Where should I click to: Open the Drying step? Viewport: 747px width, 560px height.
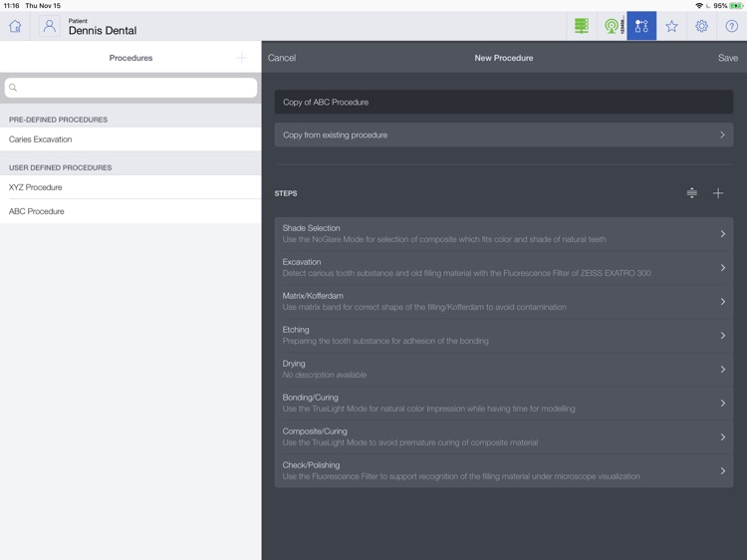(x=504, y=370)
